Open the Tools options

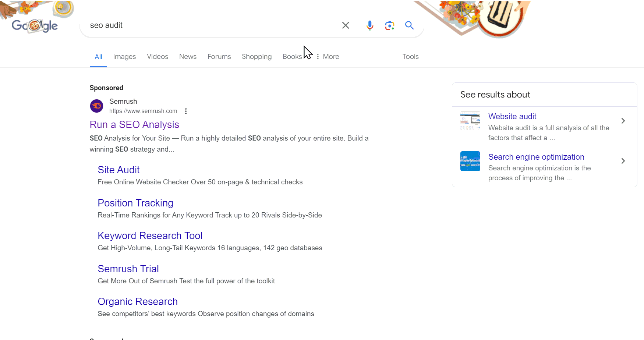tap(410, 57)
